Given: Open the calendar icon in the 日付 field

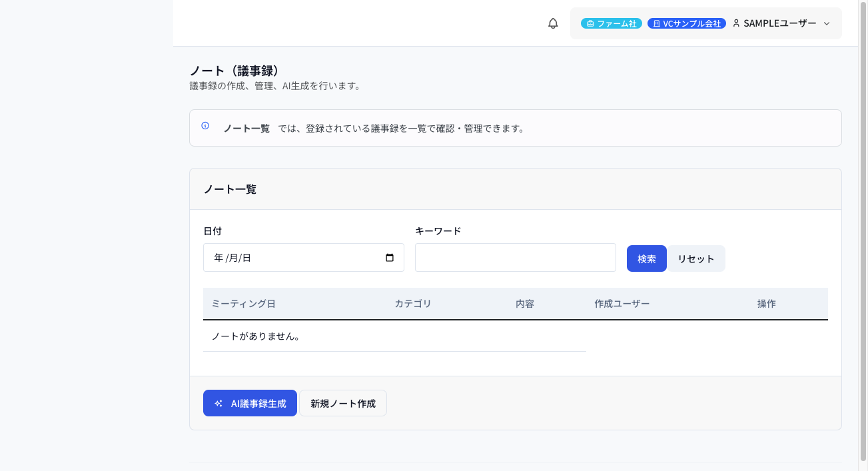Looking at the screenshot, I should pos(390,257).
